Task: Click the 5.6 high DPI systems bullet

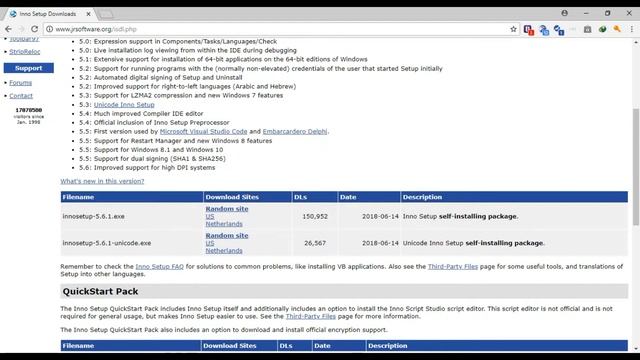Action: coord(147,168)
